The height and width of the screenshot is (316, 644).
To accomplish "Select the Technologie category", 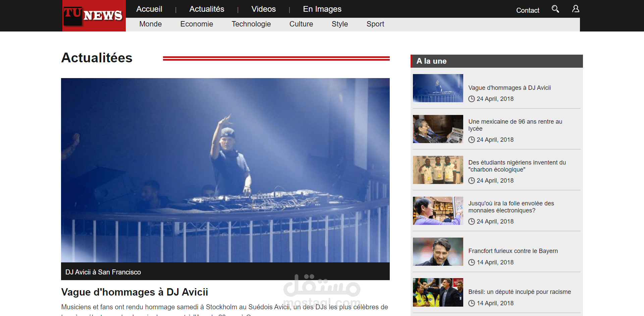I will pyautogui.click(x=251, y=24).
